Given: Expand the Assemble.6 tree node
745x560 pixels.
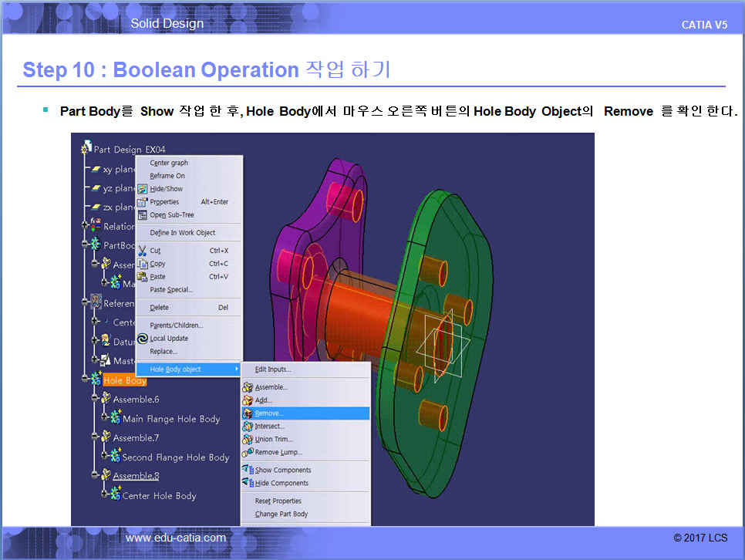Looking at the screenshot, I should coord(94,400).
